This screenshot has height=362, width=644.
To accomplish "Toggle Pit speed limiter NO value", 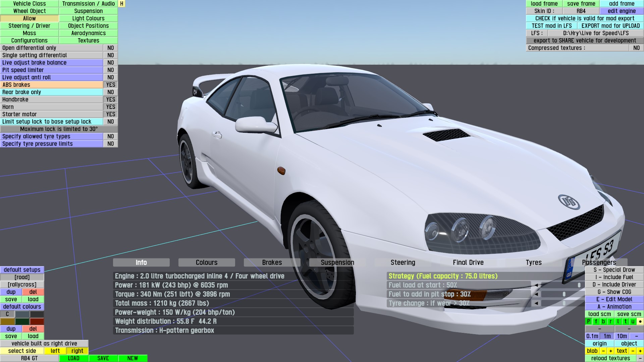I will [110, 70].
